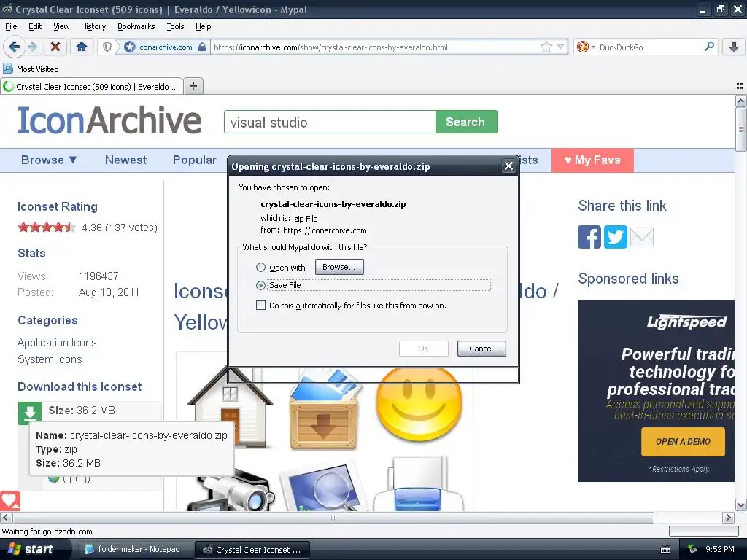Viewport: 747px width, 560px height.
Task: Click the horizontal scrollbar right arrow
Action: pos(728,518)
